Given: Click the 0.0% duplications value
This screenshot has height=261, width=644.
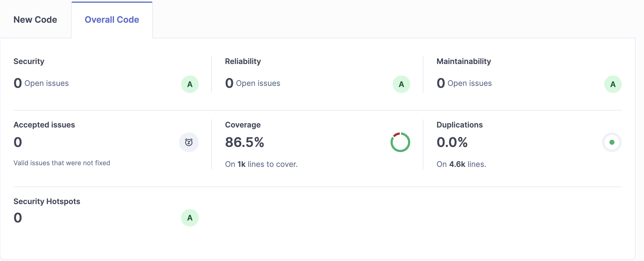Looking at the screenshot, I should [x=452, y=142].
